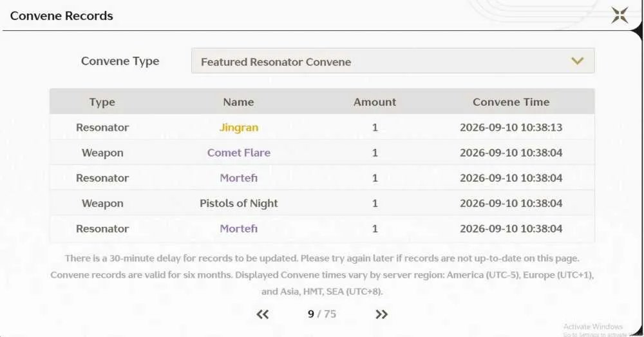The height and width of the screenshot is (337, 644).
Task: Click the 30-minute delay notice text
Action: point(322,258)
